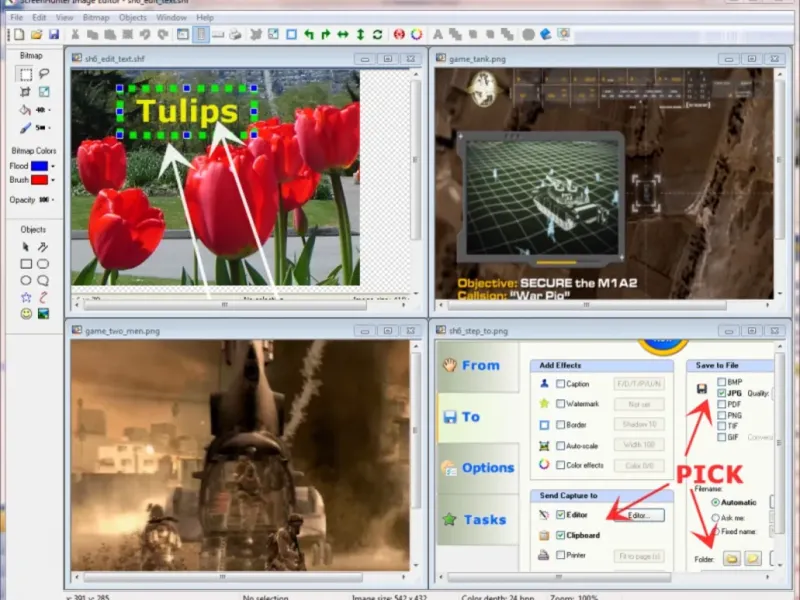
Task: Flip the image vertically with the green double arrow
Action: (x=360, y=34)
